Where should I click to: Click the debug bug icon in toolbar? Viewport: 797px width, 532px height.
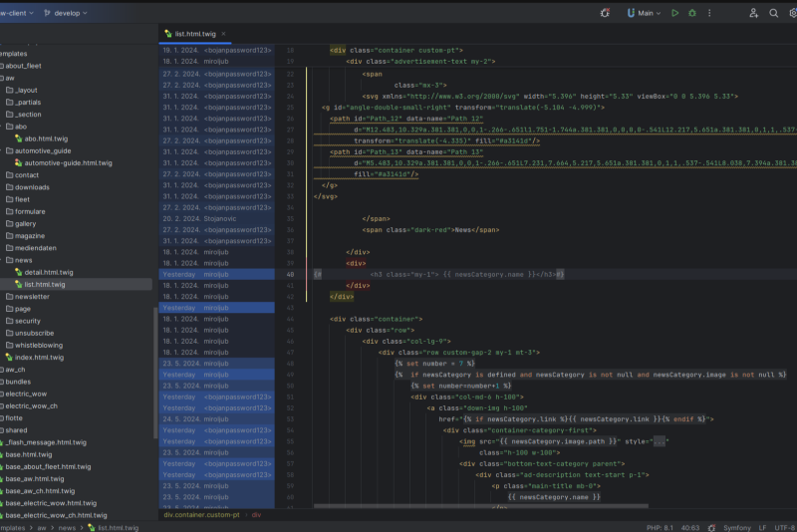tap(606, 13)
